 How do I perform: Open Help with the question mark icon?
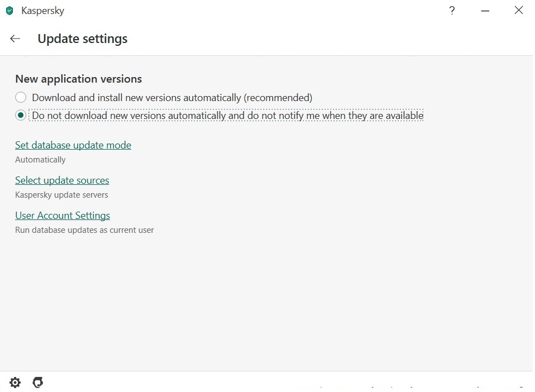(x=452, y=11)
